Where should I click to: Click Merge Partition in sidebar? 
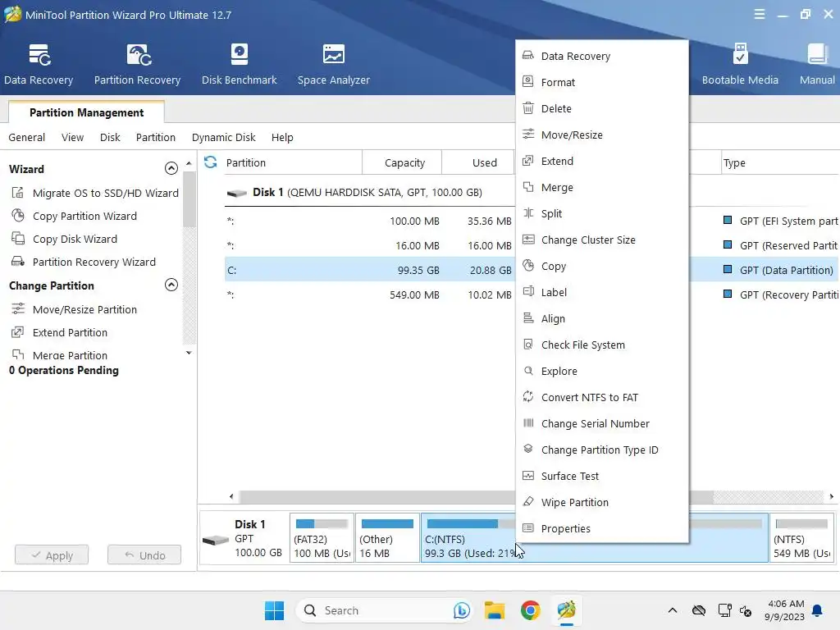click(70, 355)
